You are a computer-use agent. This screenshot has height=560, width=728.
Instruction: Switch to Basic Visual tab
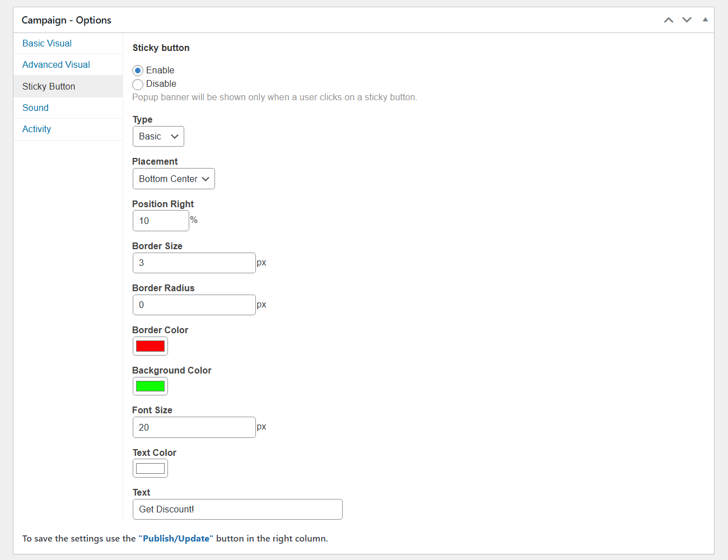point(47,44)
